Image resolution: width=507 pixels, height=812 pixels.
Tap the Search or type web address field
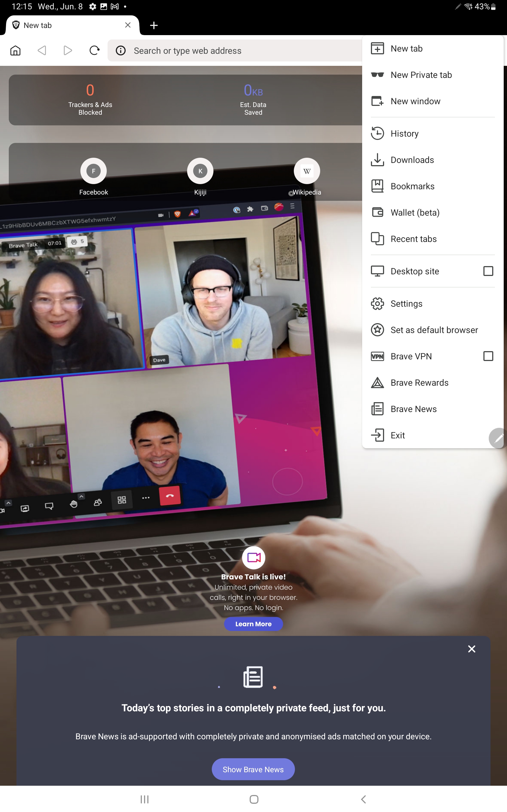(x=235, y=51)
